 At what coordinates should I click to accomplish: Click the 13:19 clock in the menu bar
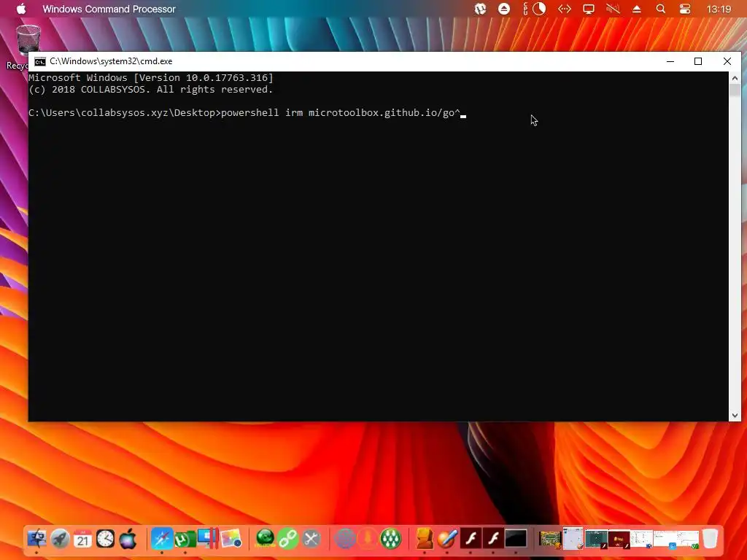coord(719,9)
